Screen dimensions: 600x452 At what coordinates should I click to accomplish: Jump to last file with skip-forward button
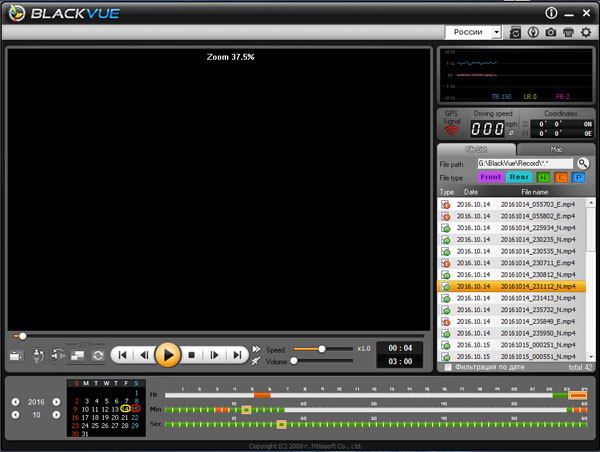237,355
